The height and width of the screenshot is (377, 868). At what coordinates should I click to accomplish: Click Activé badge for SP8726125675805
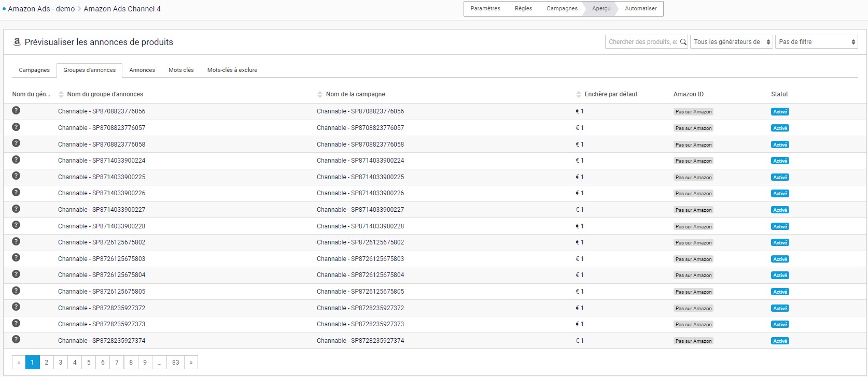pos(780,292)
